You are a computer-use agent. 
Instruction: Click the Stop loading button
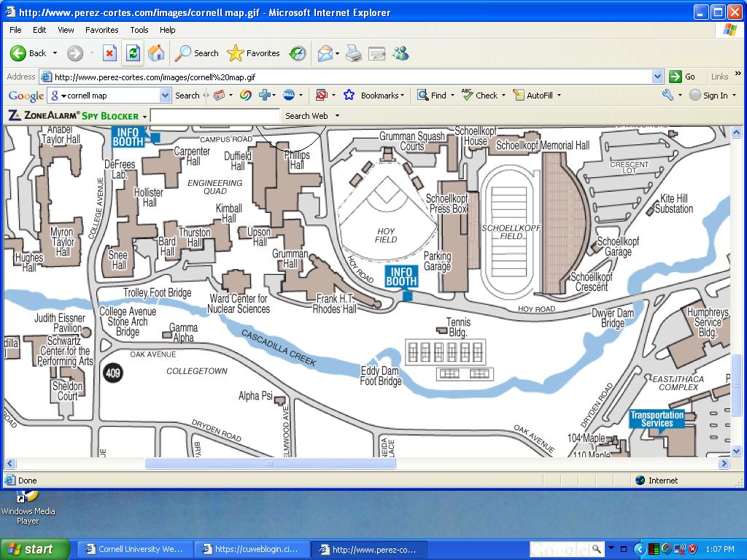pos(109,53)
